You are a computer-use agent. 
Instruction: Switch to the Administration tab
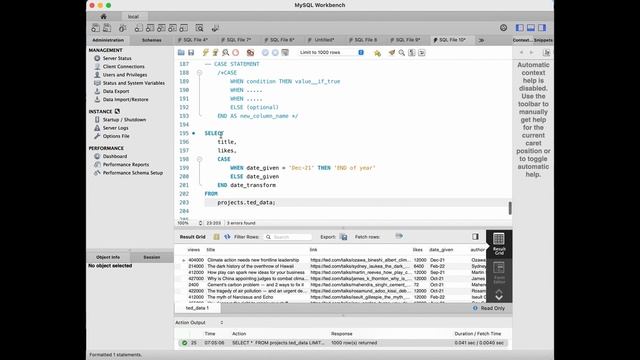click(x=108, y=40)
